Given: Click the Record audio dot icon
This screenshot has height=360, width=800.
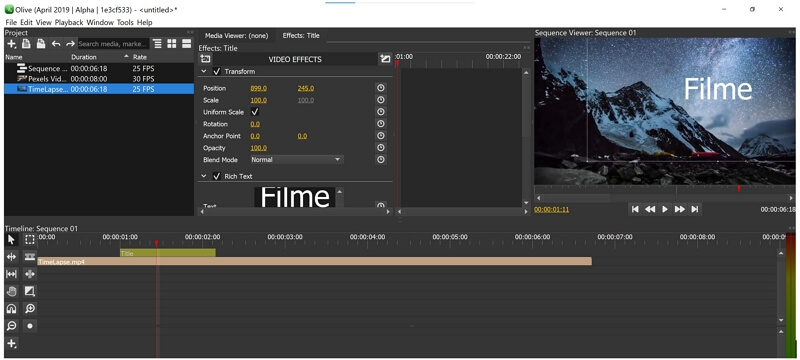Looking at the screenshot, I should point(30,326).
